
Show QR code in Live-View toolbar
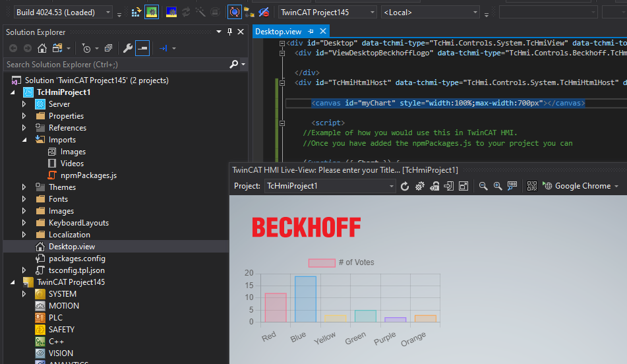click(532, 186)
